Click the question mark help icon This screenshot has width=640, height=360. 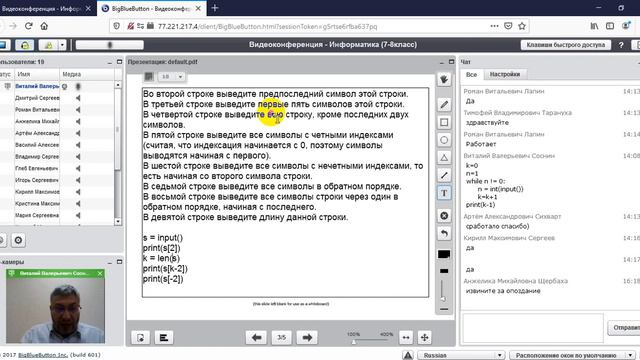pyautogui.click(x=621, y=45)
